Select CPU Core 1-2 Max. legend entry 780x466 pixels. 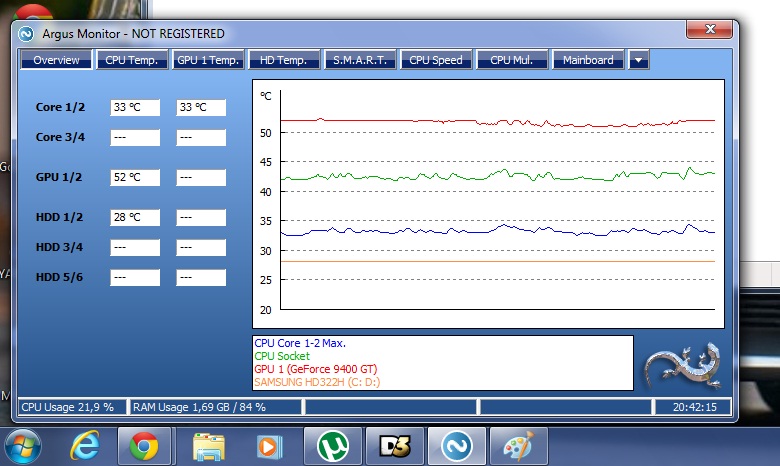(300, 343)
